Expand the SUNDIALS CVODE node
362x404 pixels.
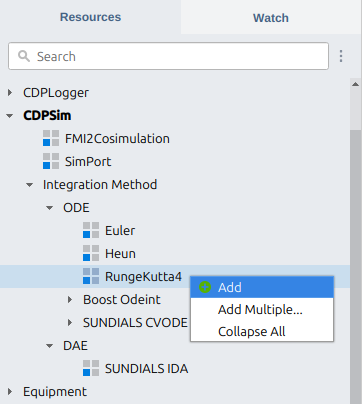point(70,322)
